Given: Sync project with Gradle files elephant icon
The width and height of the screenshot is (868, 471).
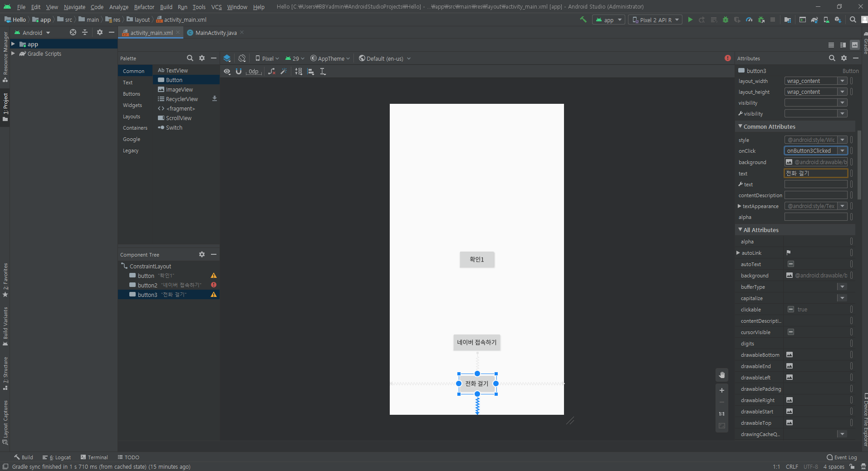Looking at the screenshot, I should [x=814, y=19].
